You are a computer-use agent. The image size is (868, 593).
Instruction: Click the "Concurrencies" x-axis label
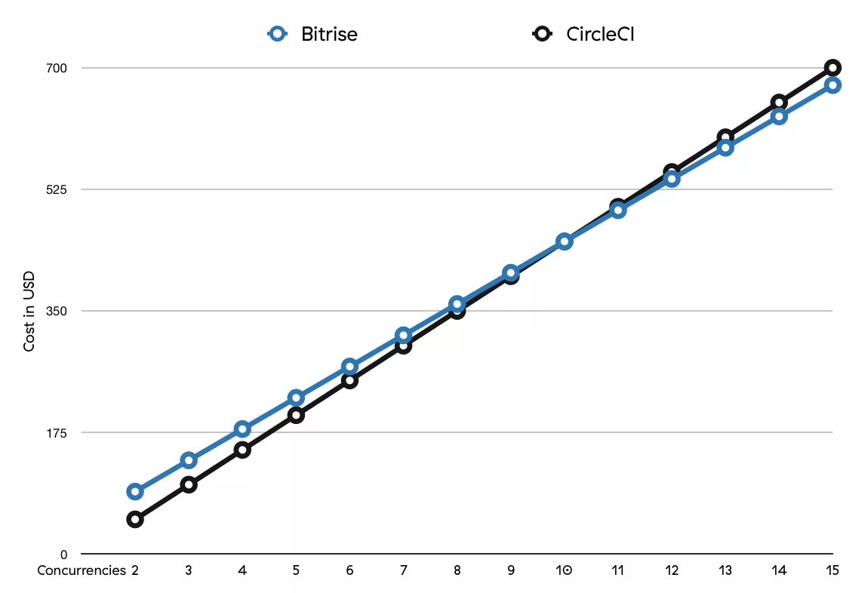[82, 570]
